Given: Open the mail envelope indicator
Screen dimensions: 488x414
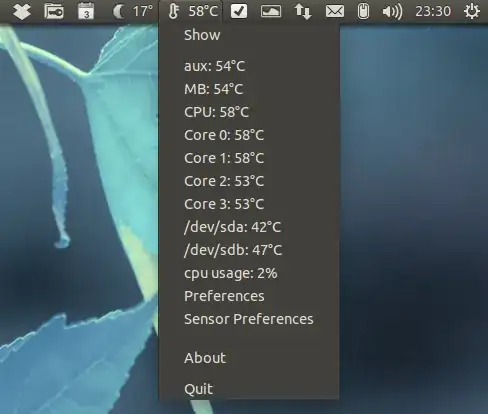Looking at the screenshot, I should [335, 12].
